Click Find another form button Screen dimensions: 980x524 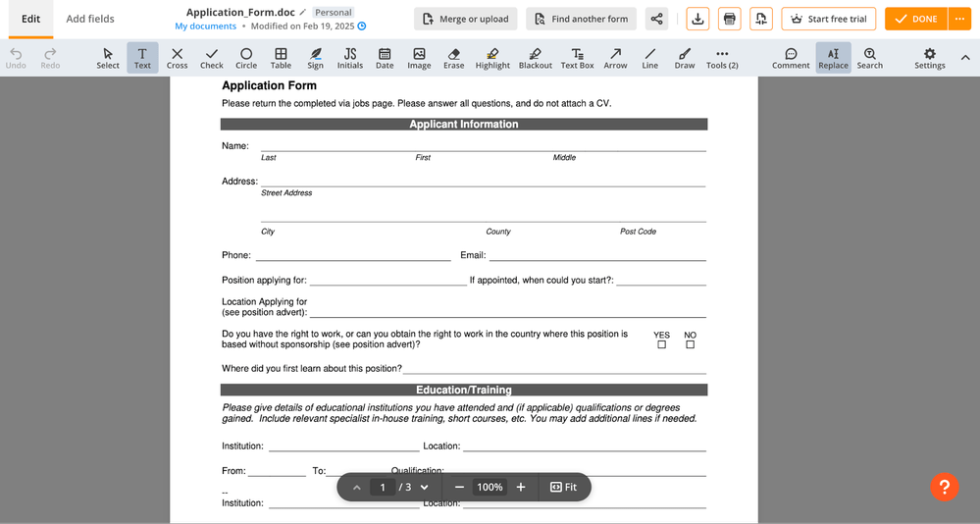pos(582,19)
